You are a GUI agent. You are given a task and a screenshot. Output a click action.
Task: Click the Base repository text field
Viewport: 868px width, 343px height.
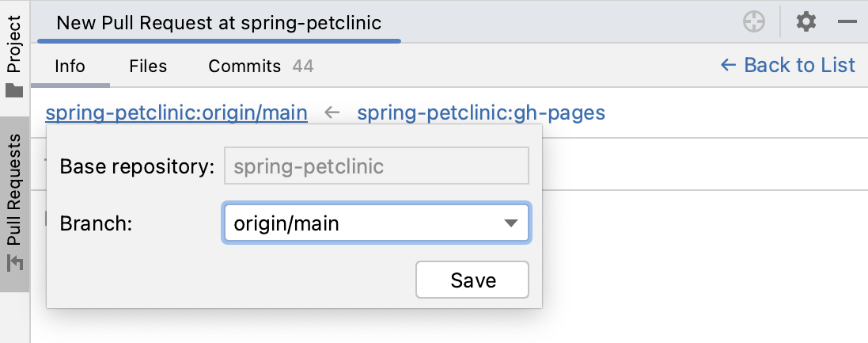[377, 167]
